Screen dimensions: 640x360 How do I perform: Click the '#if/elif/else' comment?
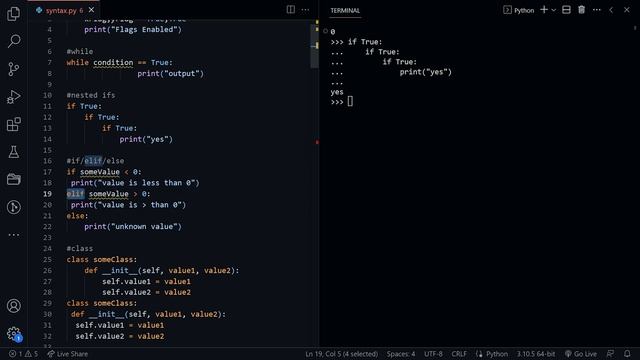point(95,161)
